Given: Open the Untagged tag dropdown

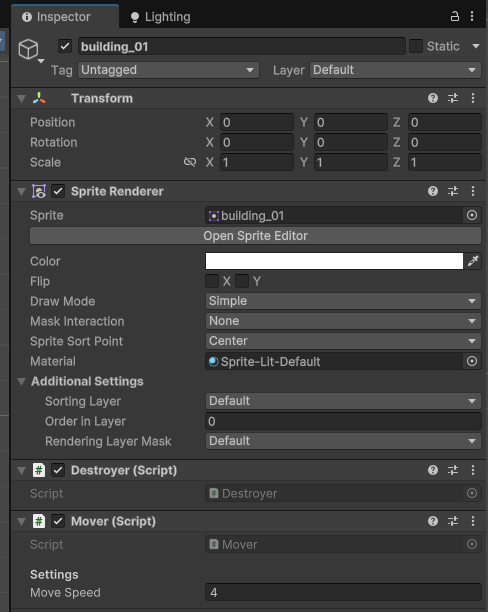Looking at the screenshot, I should pos(168,70).
